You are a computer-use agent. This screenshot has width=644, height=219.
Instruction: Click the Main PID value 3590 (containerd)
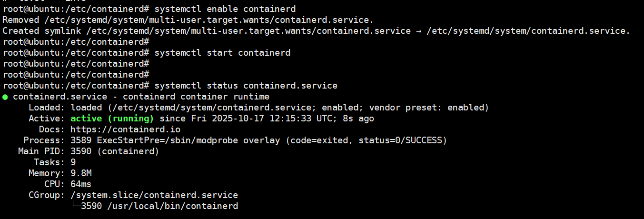click(x=114, y=151)
